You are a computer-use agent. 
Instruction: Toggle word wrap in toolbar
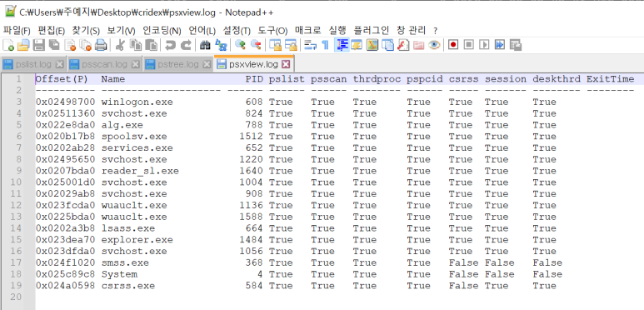click(x=310, y=45)
